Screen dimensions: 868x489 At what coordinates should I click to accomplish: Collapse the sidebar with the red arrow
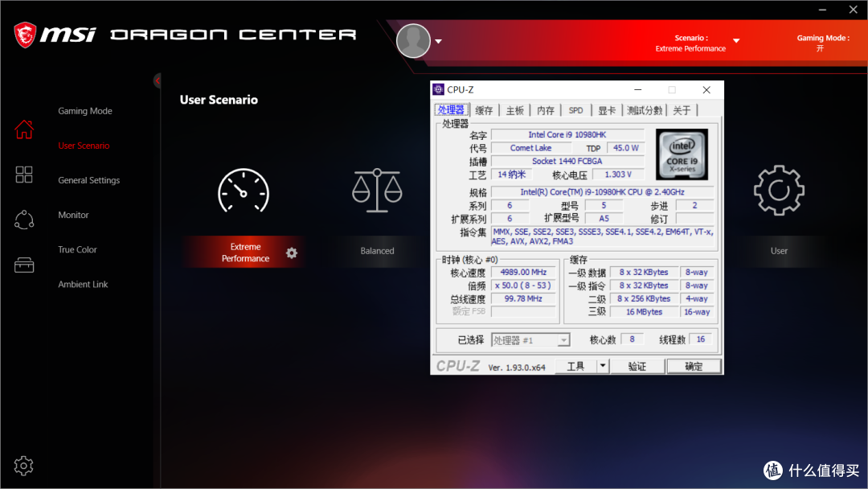point(158,81)
